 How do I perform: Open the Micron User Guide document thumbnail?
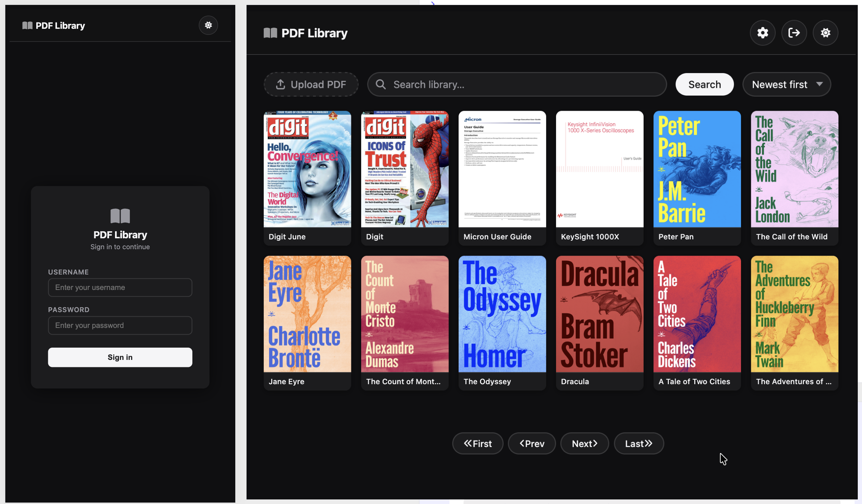pos(502,169)
